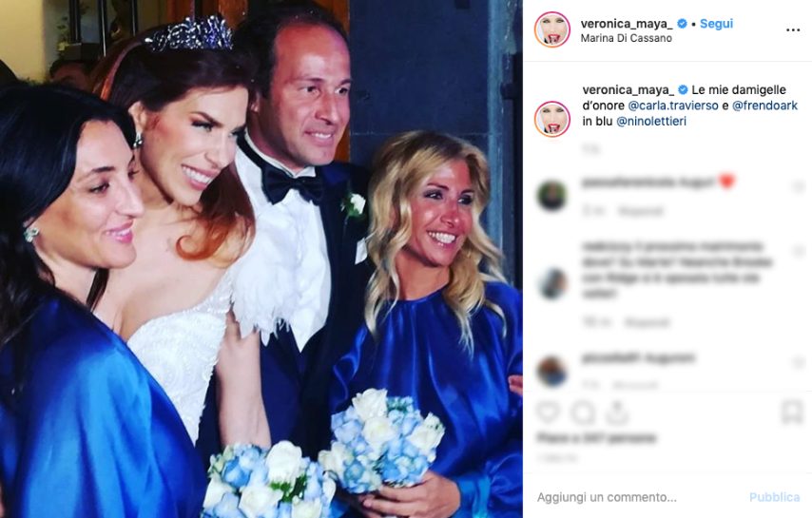Click the wedding photo
This screenshot has width=812, height=518.
[x=261, y=259]
